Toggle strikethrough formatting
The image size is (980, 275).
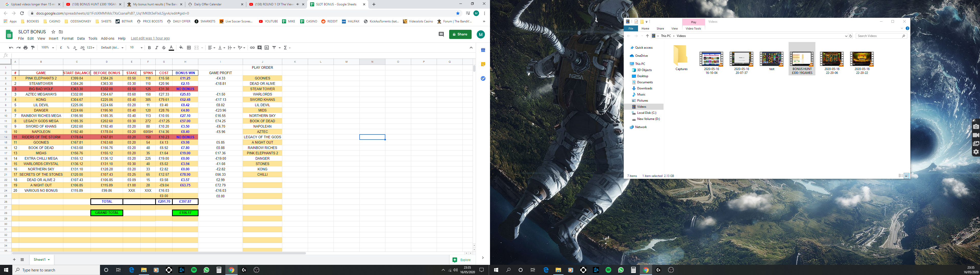[x=164, y=48]
